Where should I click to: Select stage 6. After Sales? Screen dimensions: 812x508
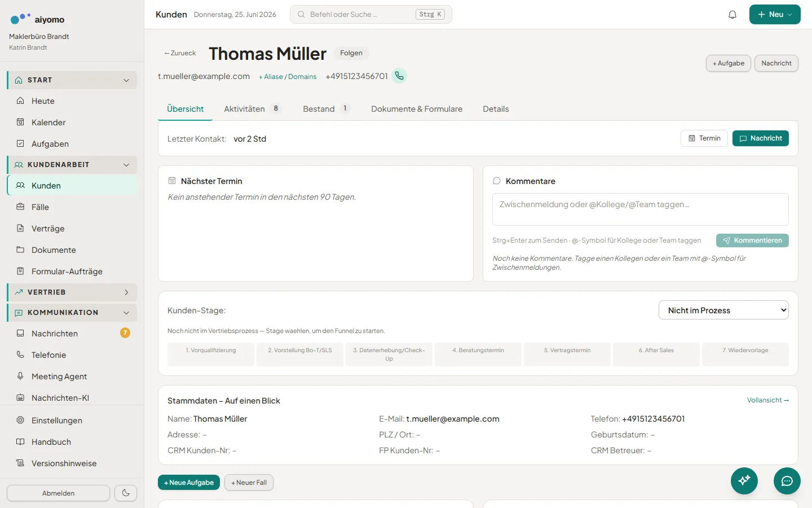pos(656,354)
